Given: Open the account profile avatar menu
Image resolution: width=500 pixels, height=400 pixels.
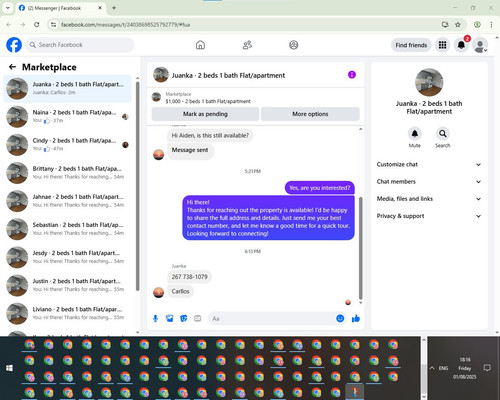Looking at the screenshot, I should [x=480, y=45].
